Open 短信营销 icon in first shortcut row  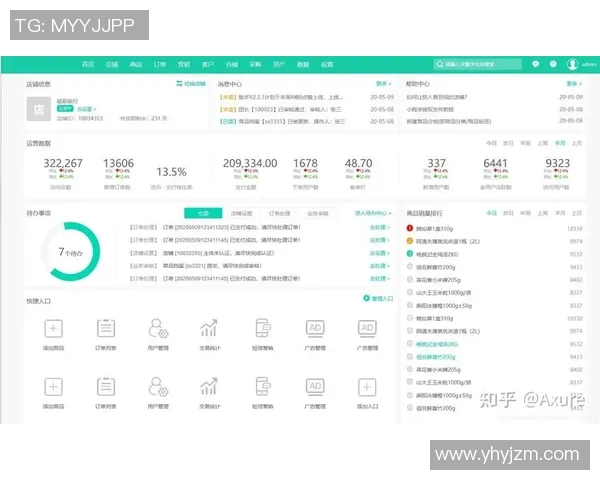[263, 328]
